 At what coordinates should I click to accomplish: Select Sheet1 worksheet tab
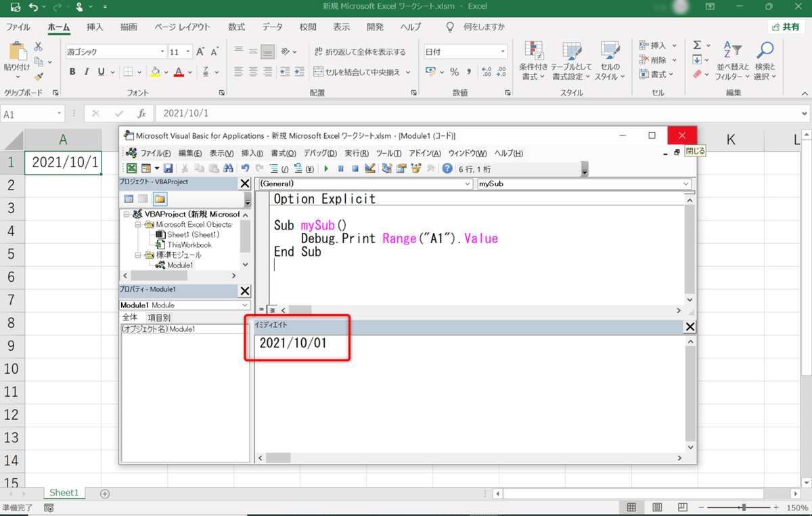coord(64,493)
